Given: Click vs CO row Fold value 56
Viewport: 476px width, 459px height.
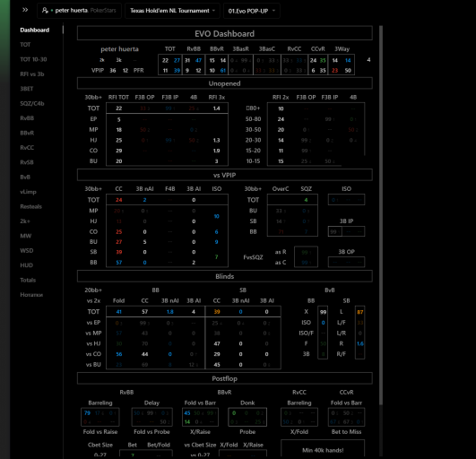Looking at the screenshot, I should (118, 354).
